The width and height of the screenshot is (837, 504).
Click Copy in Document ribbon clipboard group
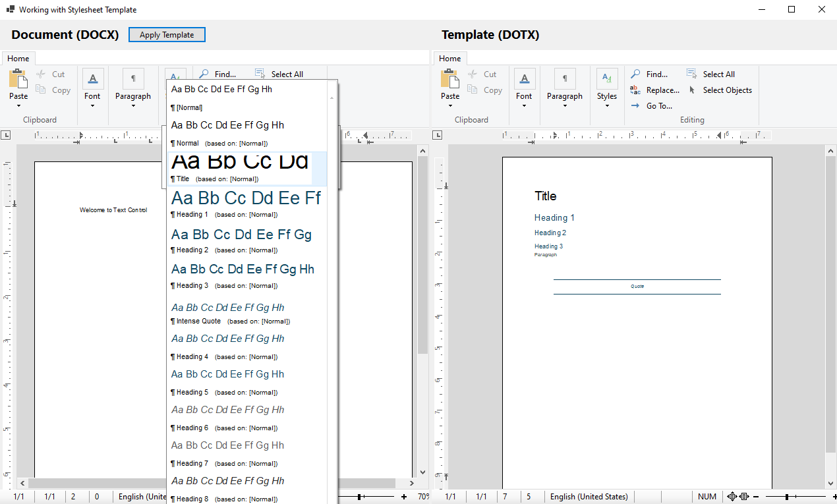coord(53,90)
